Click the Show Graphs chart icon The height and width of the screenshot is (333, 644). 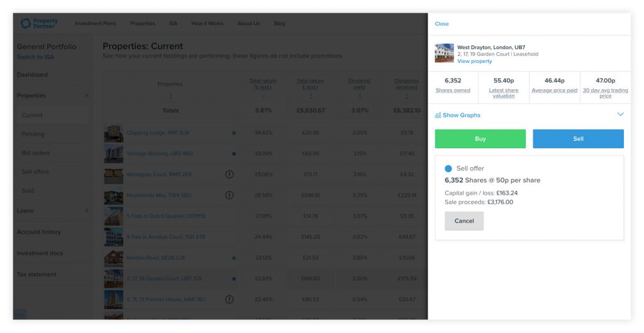pos(438,115)
